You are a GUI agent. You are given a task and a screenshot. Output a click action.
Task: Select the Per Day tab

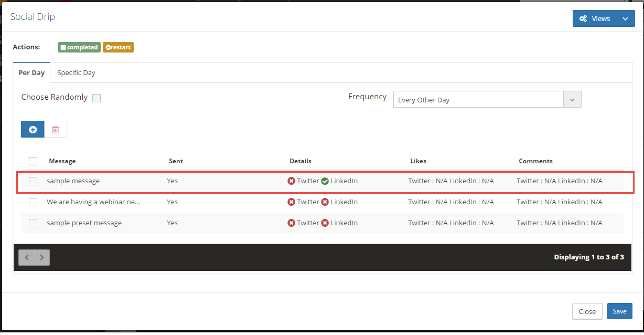tap(31, 73)
